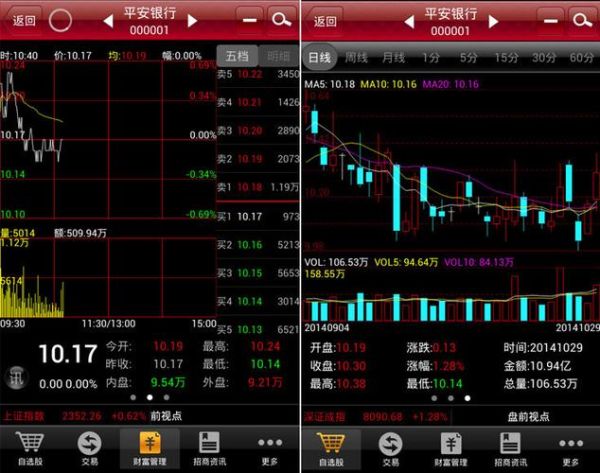The width and height of the screenshot is (600, 473).
Task: Tap circle refresh icon beside left 返回 button
Action: pyautogui.click(x=61, y=19)
